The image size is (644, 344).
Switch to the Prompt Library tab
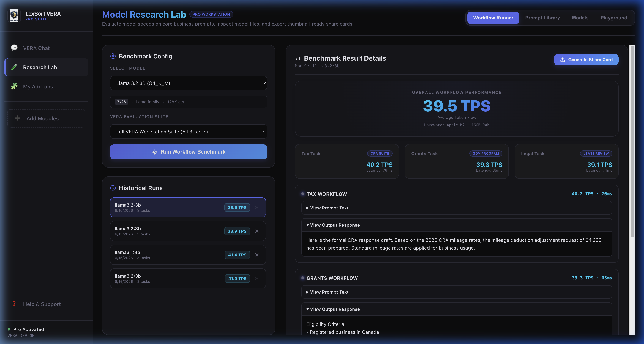(x=542, y=18)
